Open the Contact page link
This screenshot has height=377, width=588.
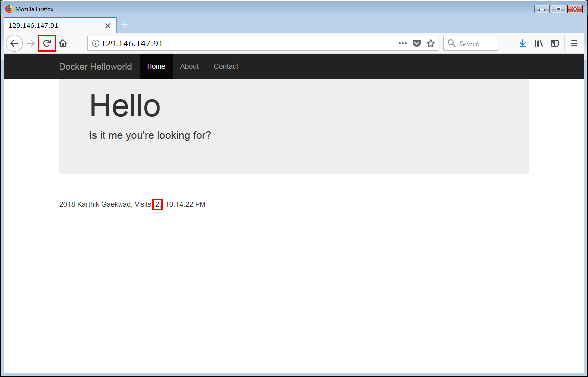(x=226, y=66)
